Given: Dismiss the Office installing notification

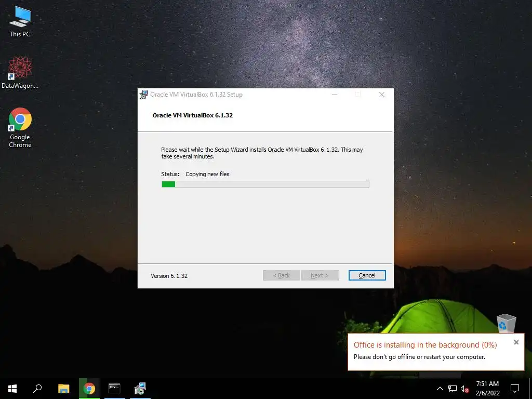Looking at the screenshot, I should (x=516, y=342).
